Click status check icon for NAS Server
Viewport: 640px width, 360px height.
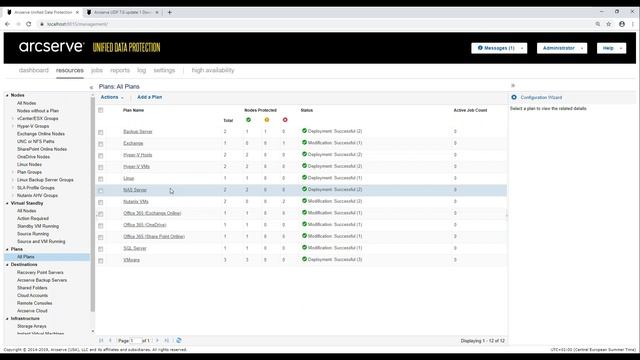304,189
